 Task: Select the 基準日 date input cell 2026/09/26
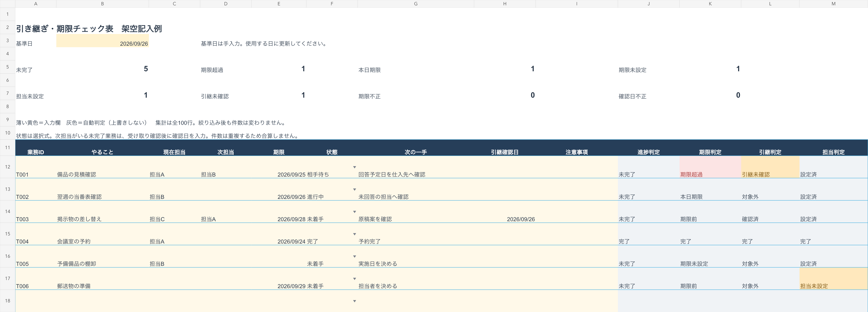pos(102,40)
